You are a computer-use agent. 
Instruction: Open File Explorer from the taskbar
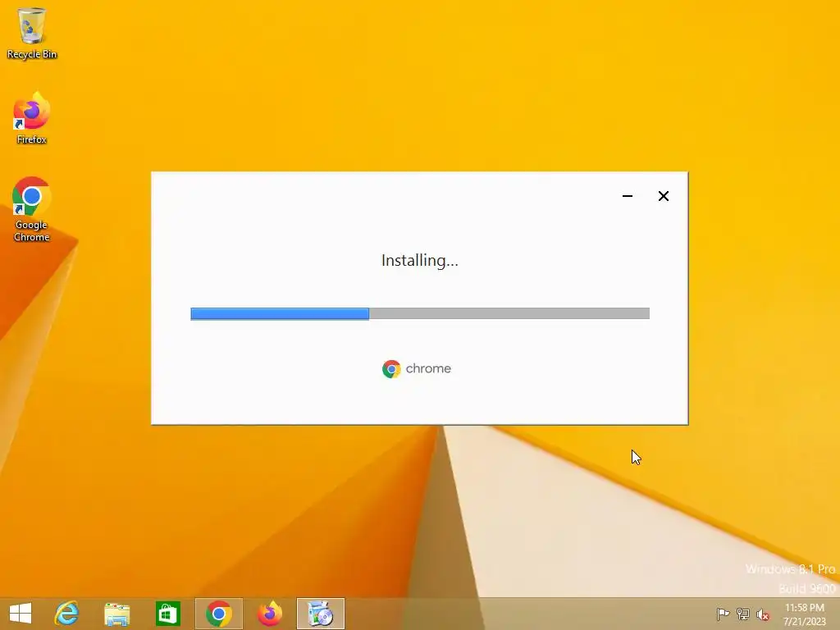pyautogui.click(x=116, y=614)
